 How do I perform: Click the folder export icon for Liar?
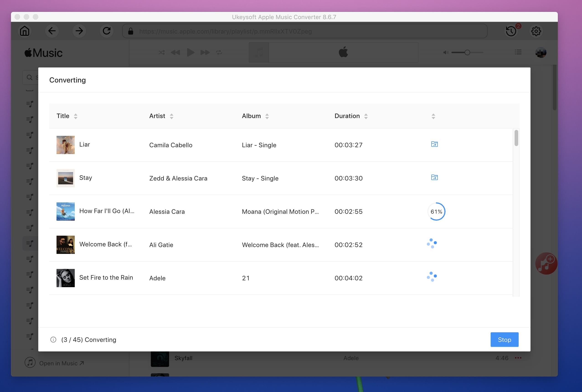click(x=434, y=144)
